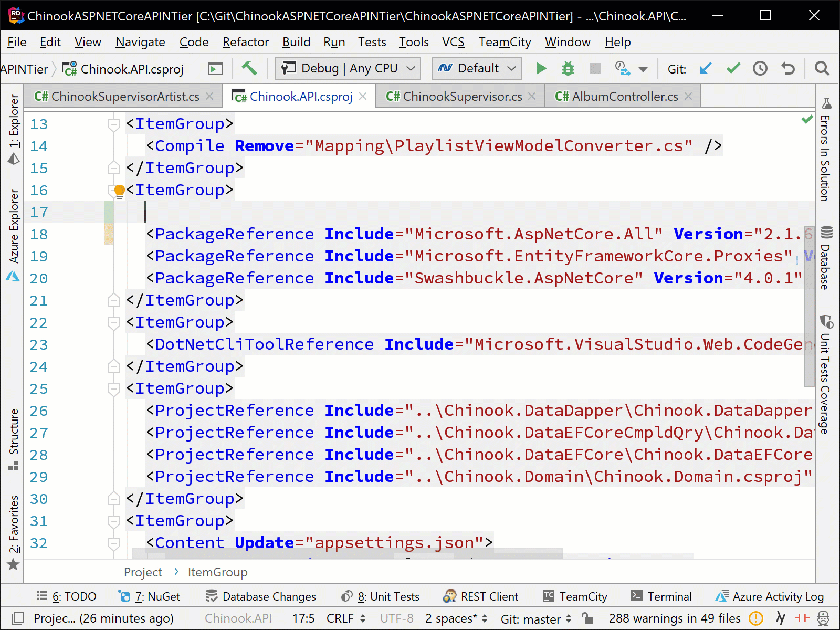Click the warnings exclamation icon

[x=755, y=618]
